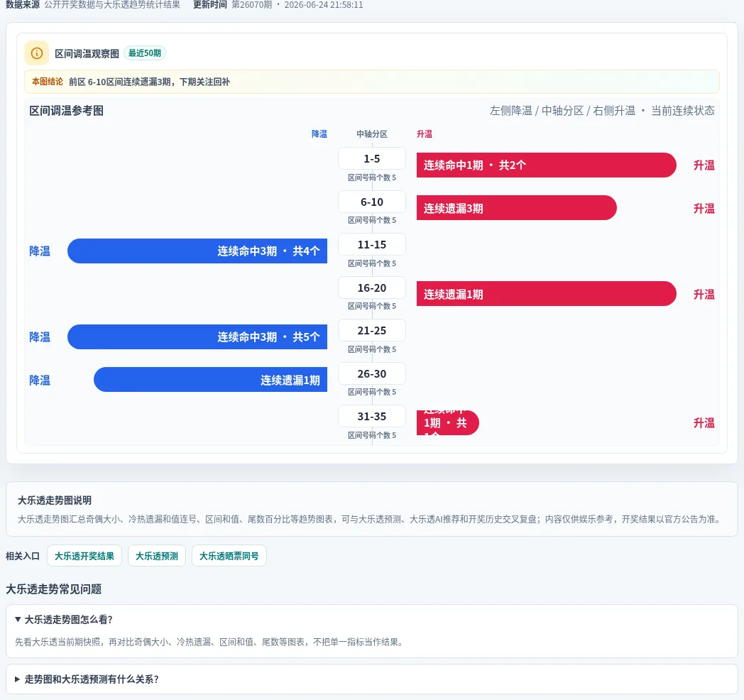The image size is (744, 700).
Task: Click the 区间调温参考图 chart title
Action: 67,111
